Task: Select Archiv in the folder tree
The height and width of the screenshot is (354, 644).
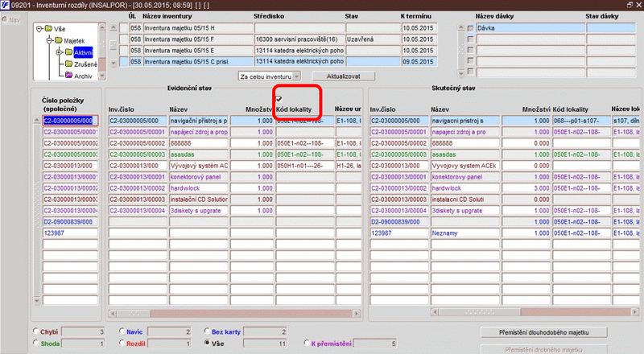Action: click(x=83, y=76)
